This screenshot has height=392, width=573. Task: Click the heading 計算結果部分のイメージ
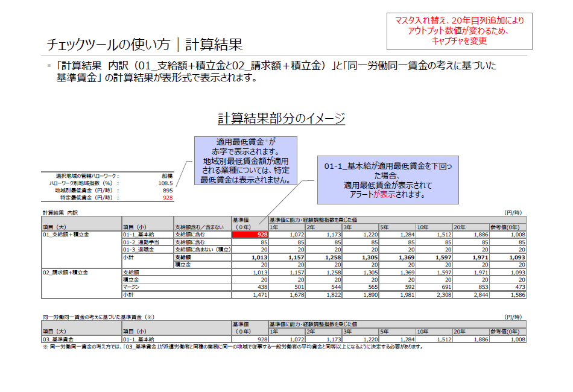pyautogui.click(x=282, y=118)
